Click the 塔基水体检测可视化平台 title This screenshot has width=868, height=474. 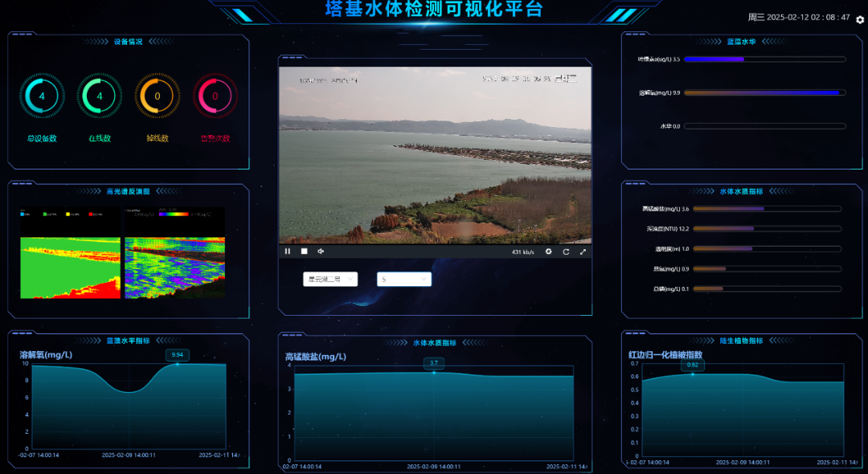pos(434,10)
